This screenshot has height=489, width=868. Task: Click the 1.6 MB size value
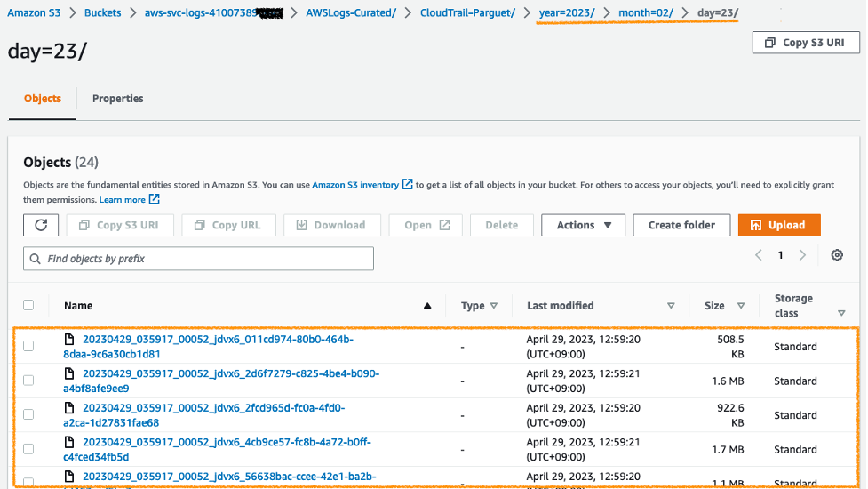point(728,381)
